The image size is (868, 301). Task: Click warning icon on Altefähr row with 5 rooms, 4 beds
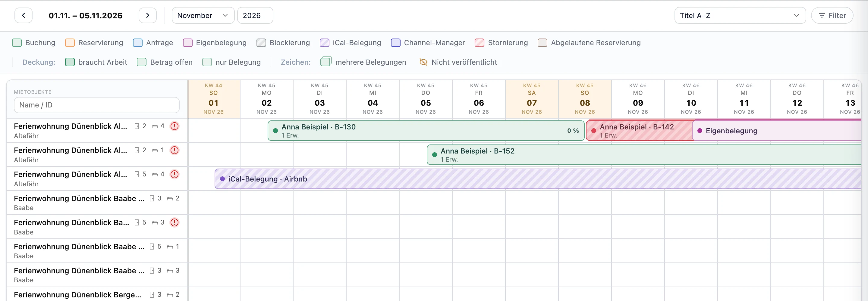174,174
